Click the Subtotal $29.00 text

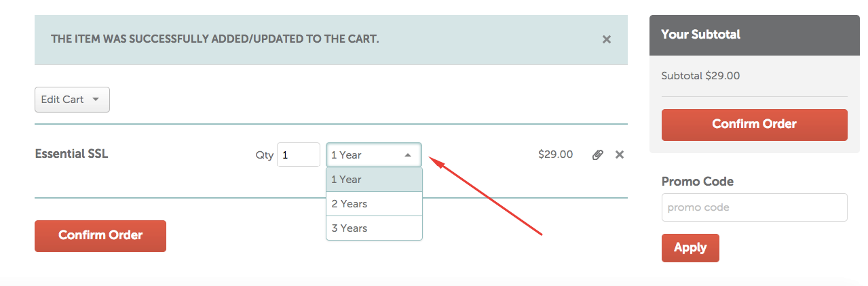(700, 76)
